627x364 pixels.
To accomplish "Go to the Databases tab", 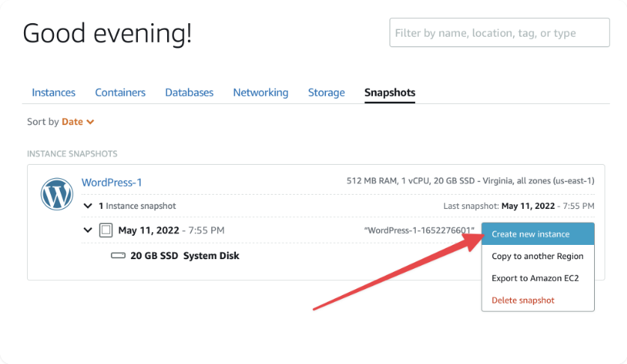I will coord(190,92).
